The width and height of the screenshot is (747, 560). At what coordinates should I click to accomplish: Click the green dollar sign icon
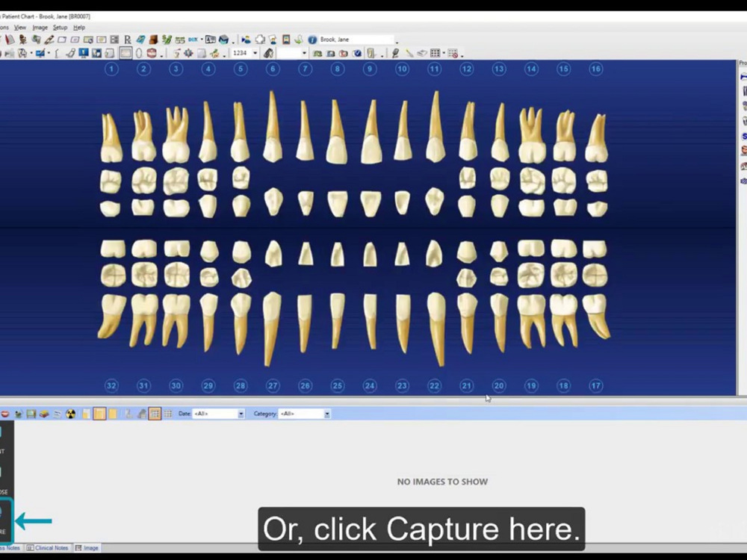click(x=167, y=40)
